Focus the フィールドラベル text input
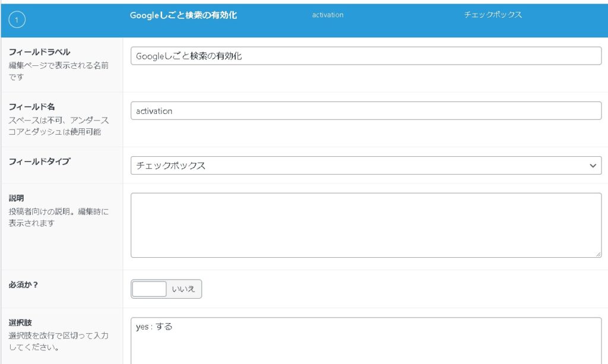 366,56
